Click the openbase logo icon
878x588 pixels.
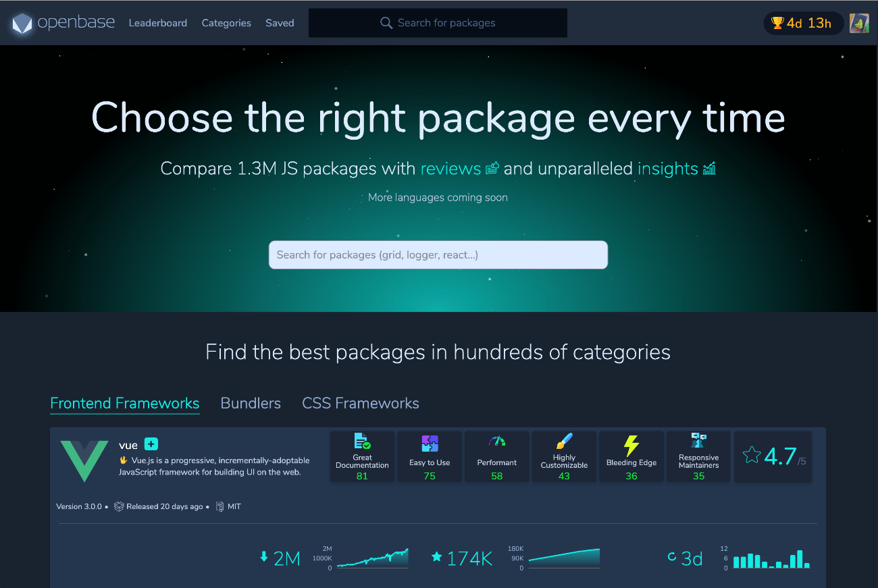point(22,23)
